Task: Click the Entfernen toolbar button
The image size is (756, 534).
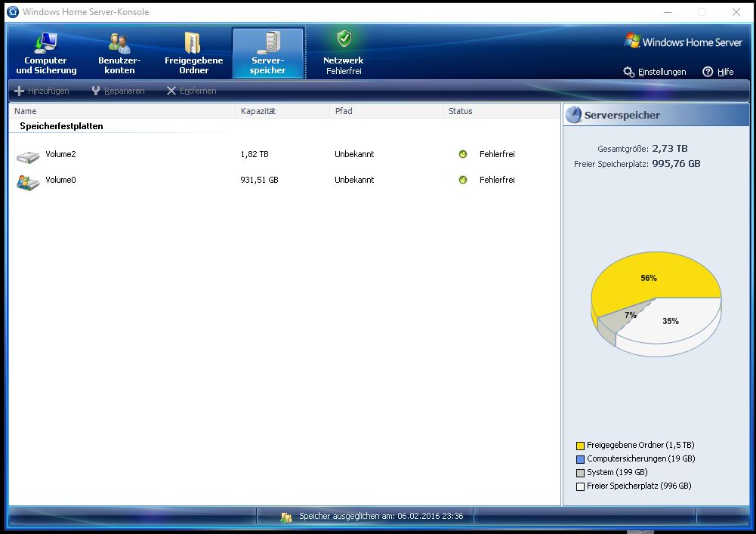Action: (x=191, y=91)
